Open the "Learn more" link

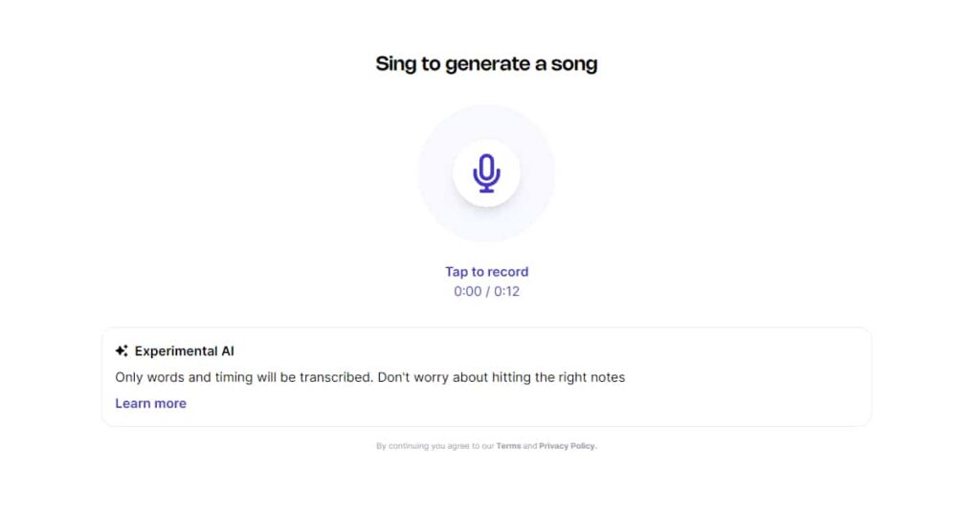click(150, 403)
